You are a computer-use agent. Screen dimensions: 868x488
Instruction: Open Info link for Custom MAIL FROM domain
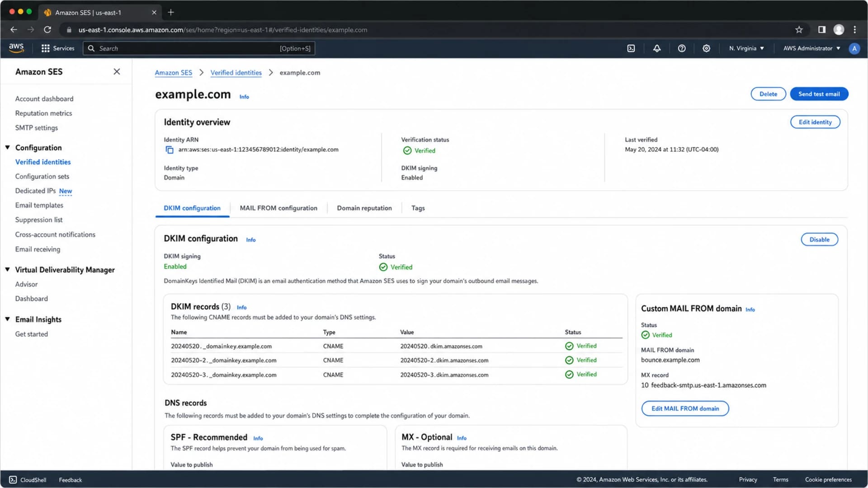(750, 310)
